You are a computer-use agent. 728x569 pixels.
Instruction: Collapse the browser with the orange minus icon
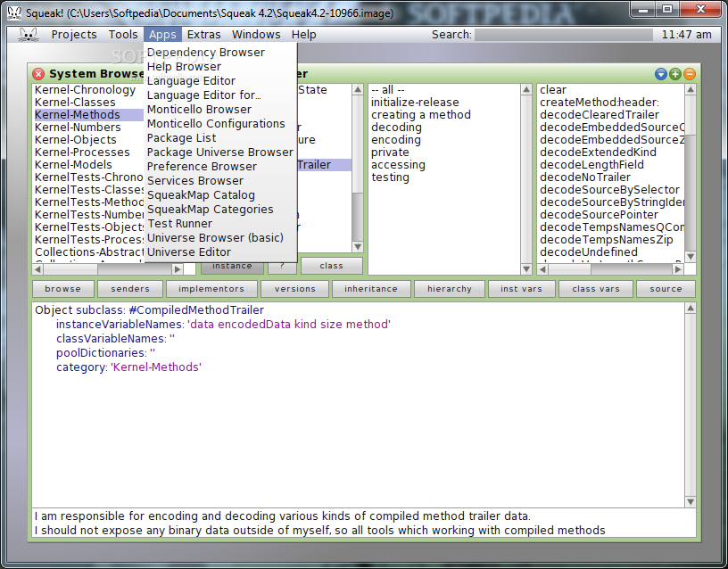point(690,74)
